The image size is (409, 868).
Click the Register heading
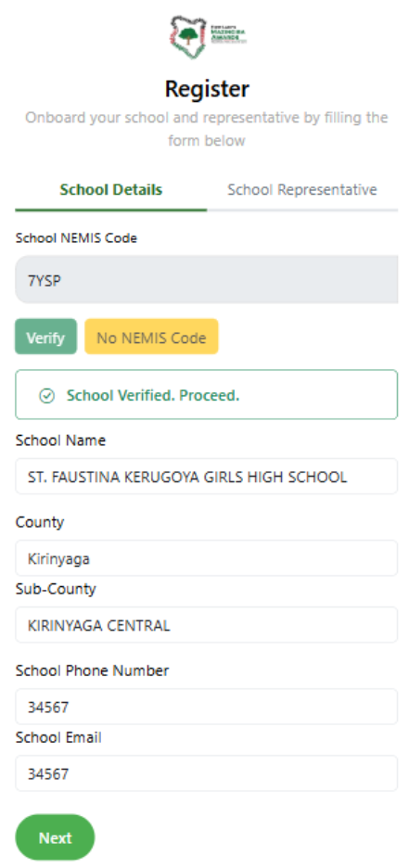(x=207, y=89)
